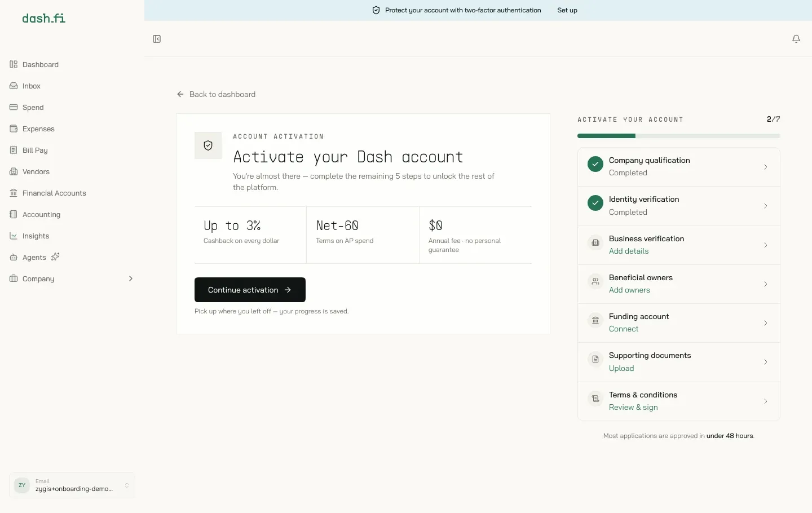Click the Vendors building icon
812x513 pixels.
pyautogui.click(x=14, y=171)
